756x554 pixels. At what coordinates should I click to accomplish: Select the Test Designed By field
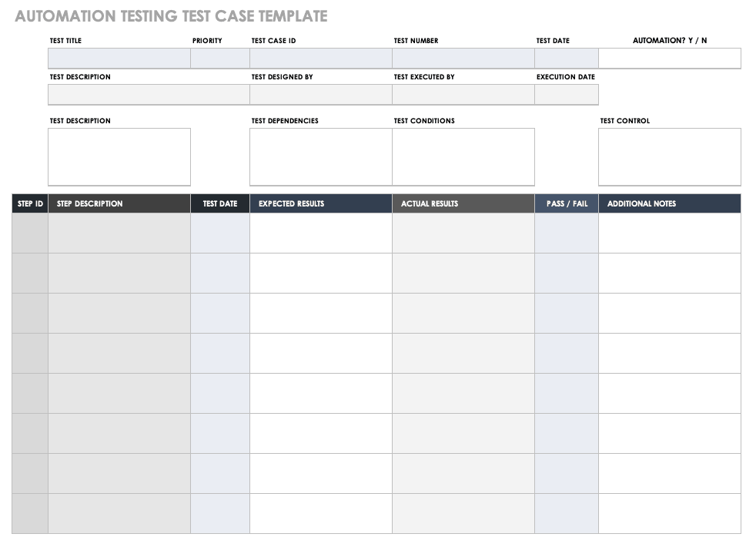(x=321, y=95)
